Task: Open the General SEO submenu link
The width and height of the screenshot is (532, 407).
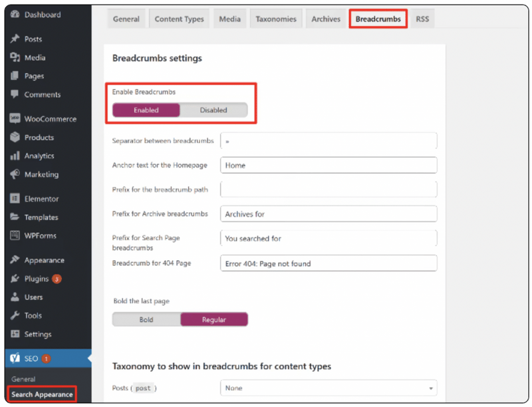Action: pos(23,379)
